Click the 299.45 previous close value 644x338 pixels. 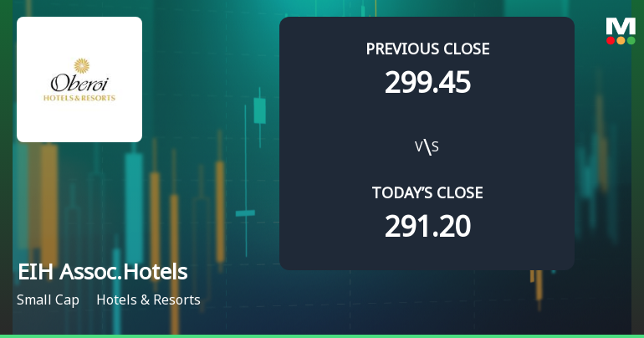pos(427,82)
